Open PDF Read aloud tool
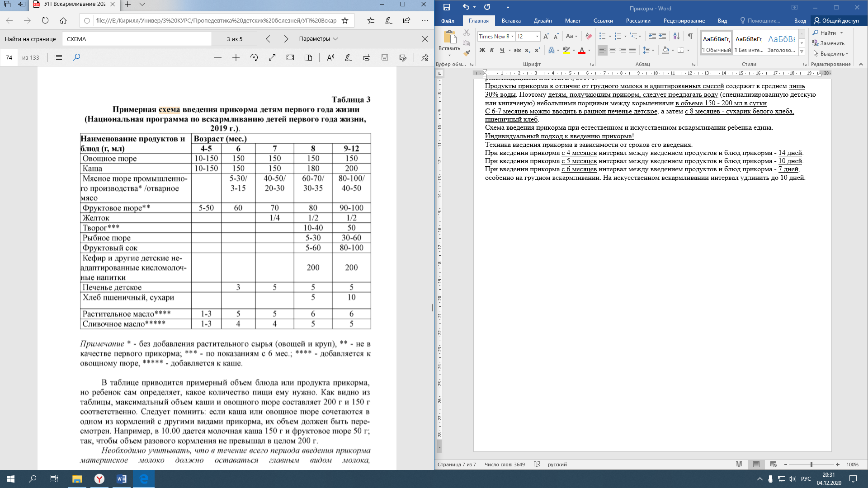 pos(330,57)
